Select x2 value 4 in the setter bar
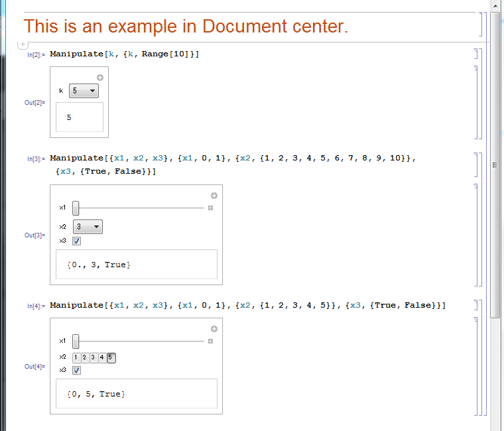504x431 pixels. coord(102,357)
